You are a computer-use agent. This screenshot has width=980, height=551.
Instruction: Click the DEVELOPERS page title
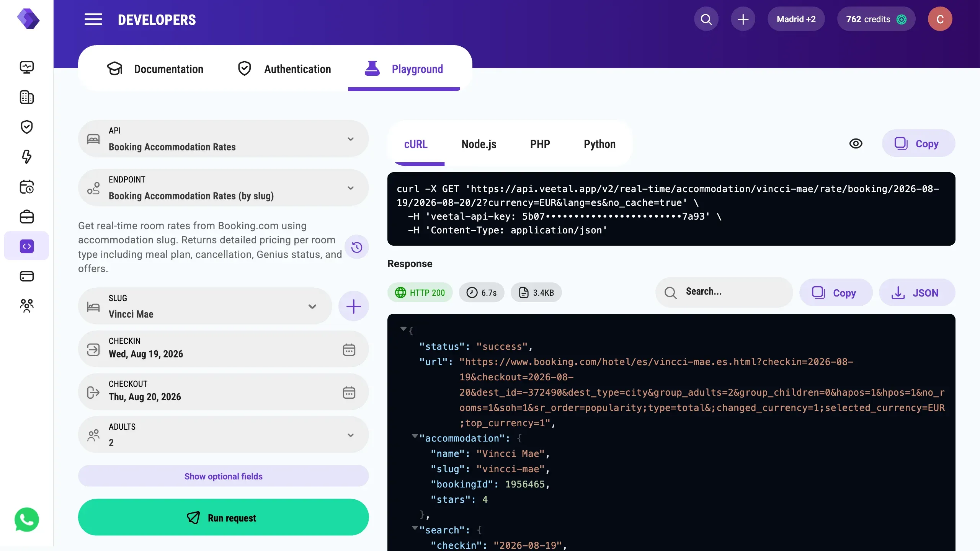(157, 20)
